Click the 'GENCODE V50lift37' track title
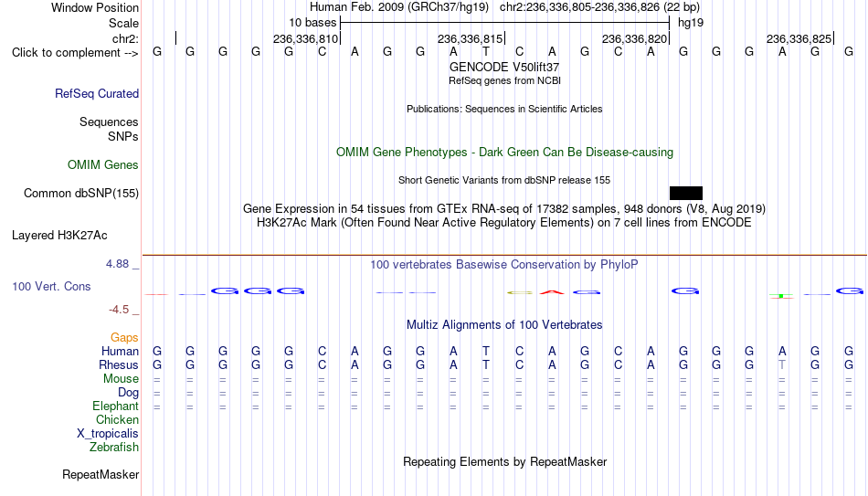 point(504,67)
